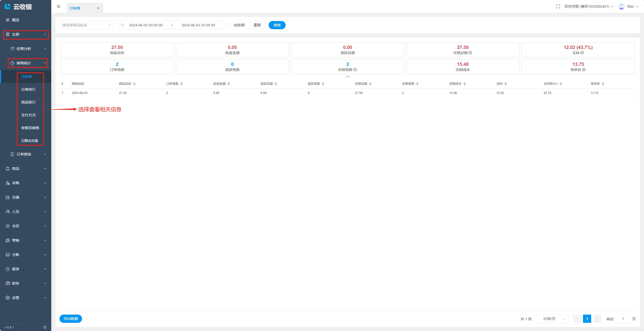Viewport: 644px width, 331px height.
Task: Click the sidebar collapse hamburger icon
Action: click(59, 6)
